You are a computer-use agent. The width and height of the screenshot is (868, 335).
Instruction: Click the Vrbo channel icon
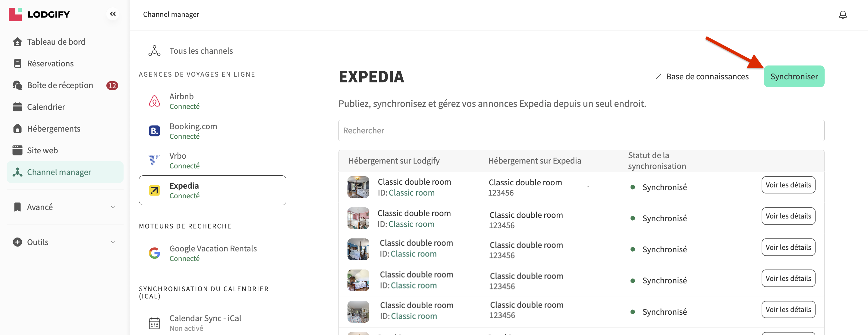pos(154,160)
